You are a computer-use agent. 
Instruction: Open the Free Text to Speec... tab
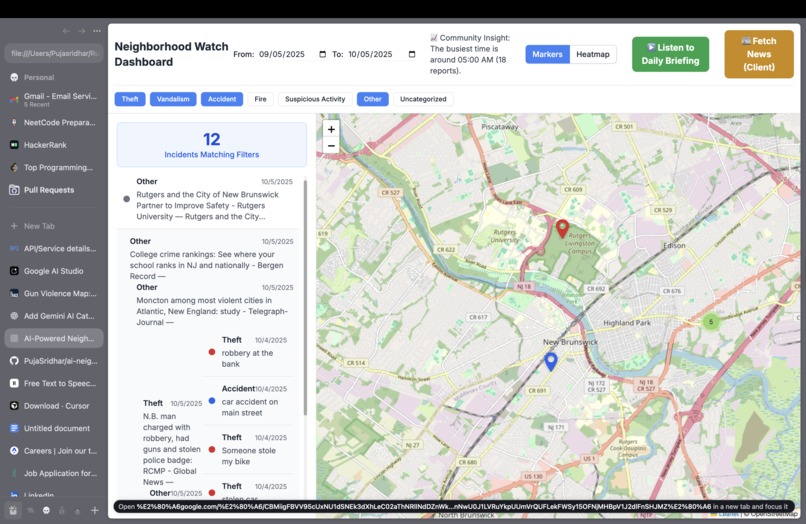tap(54, 383)
